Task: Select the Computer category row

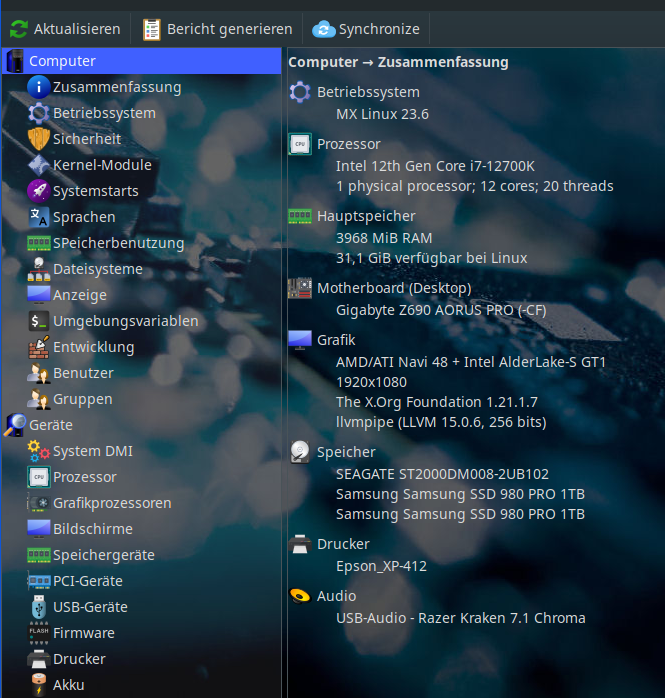Action: click(x=142, y=61)
